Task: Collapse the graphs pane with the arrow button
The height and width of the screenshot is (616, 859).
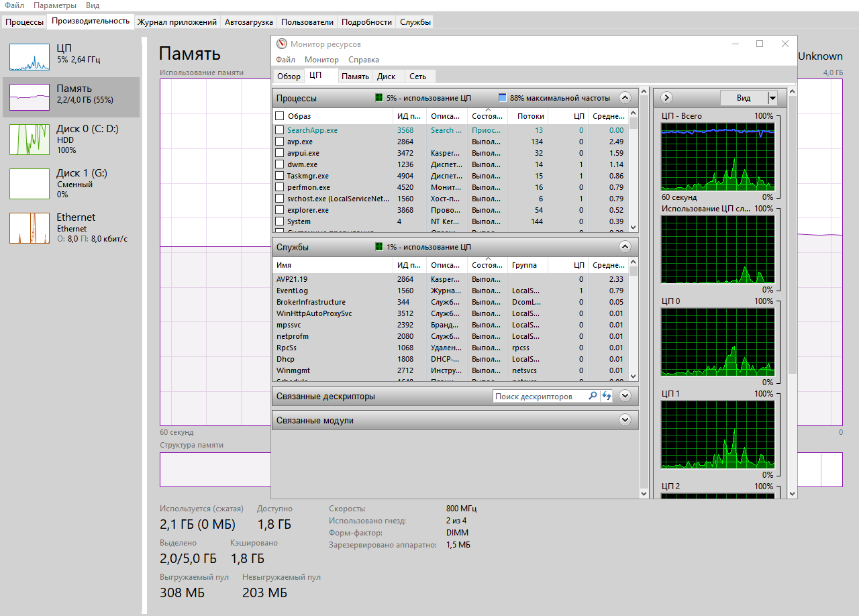Action: (x=666, y=98)
